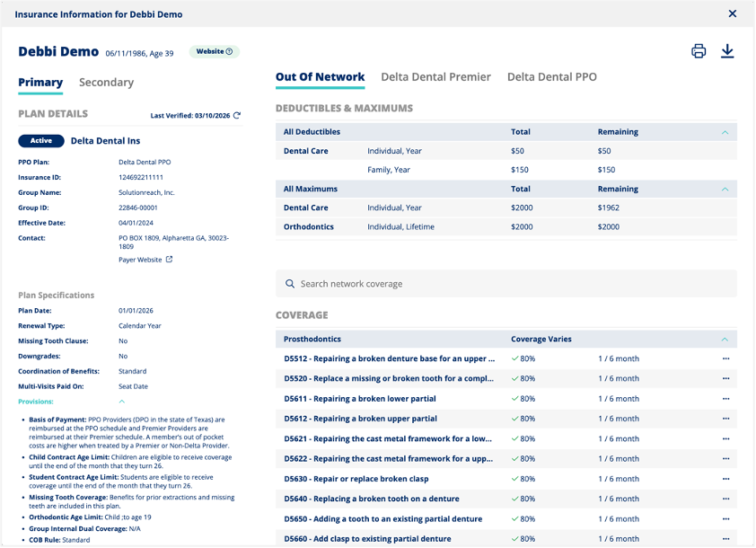Click the Active status badge
Viewport: 756px width, 548px height.
(41, 141)
